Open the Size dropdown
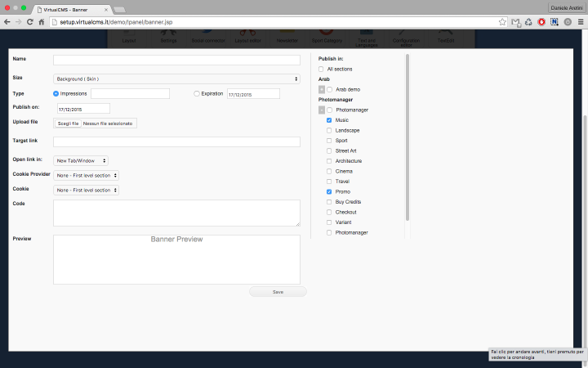The height and width of the screenshot is (368, 588). coord(176,79)
